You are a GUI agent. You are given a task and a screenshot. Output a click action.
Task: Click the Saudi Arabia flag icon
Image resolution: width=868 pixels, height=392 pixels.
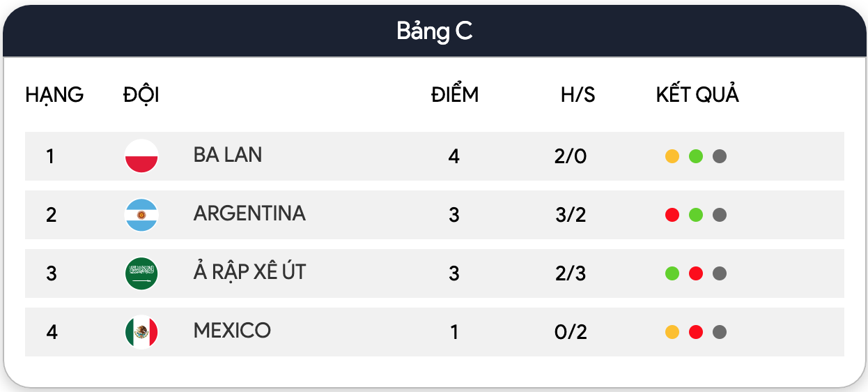coord(141,273)
